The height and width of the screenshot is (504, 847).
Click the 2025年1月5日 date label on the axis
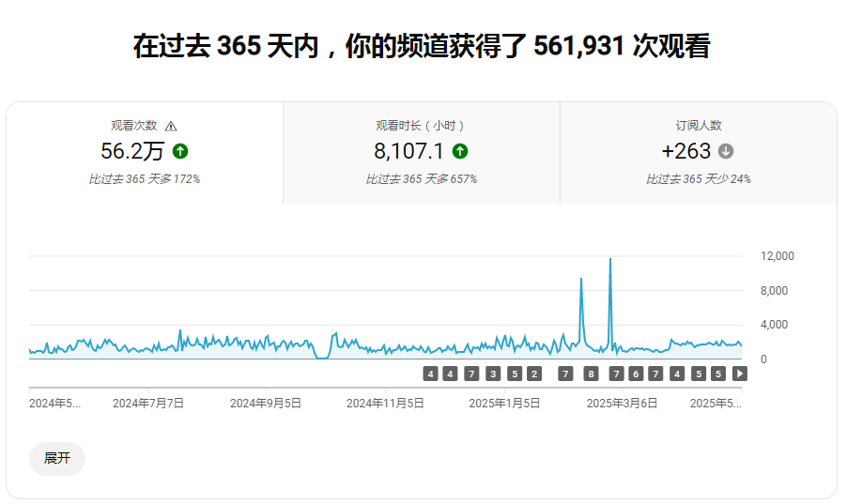[504, 403]
